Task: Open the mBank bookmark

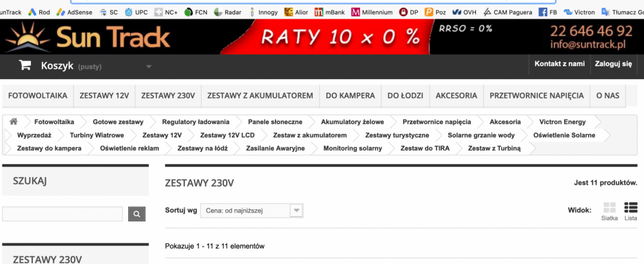Action: (x=330, y=12)
